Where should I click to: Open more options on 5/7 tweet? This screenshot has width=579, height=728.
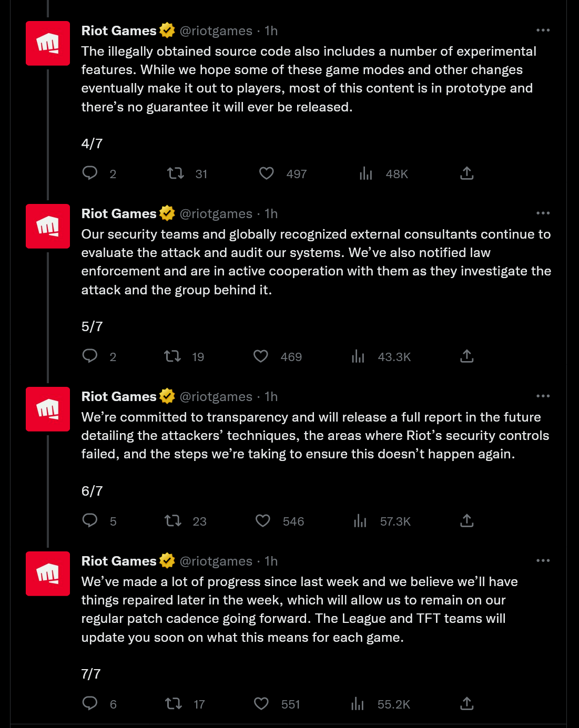pos(543,213)
